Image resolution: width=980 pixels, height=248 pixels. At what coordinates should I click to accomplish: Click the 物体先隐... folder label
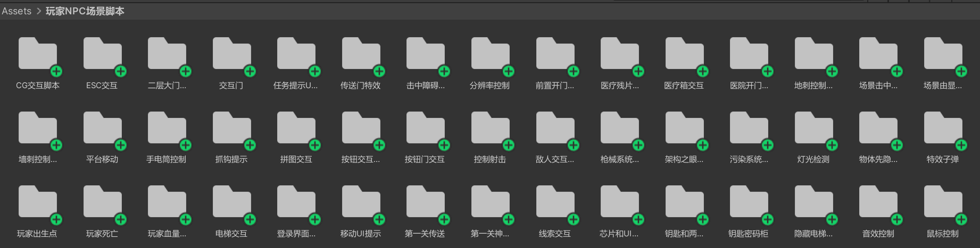click(x=878, y=159)
